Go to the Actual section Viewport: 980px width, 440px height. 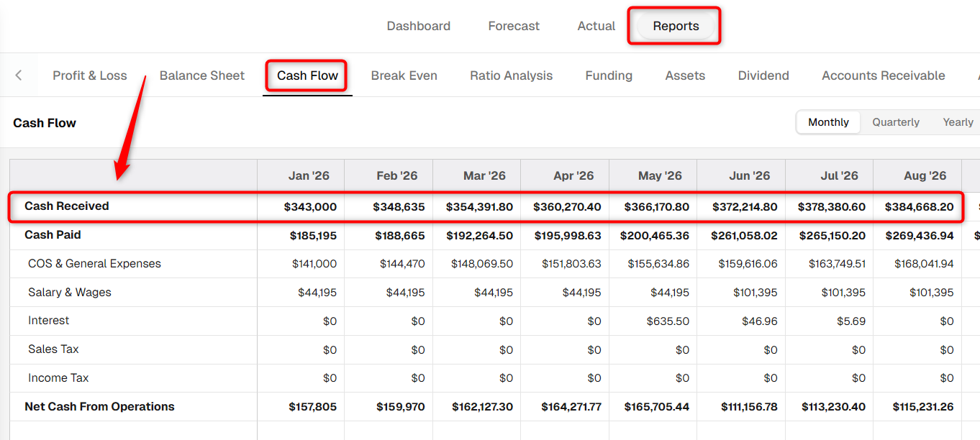click(596, 26)
